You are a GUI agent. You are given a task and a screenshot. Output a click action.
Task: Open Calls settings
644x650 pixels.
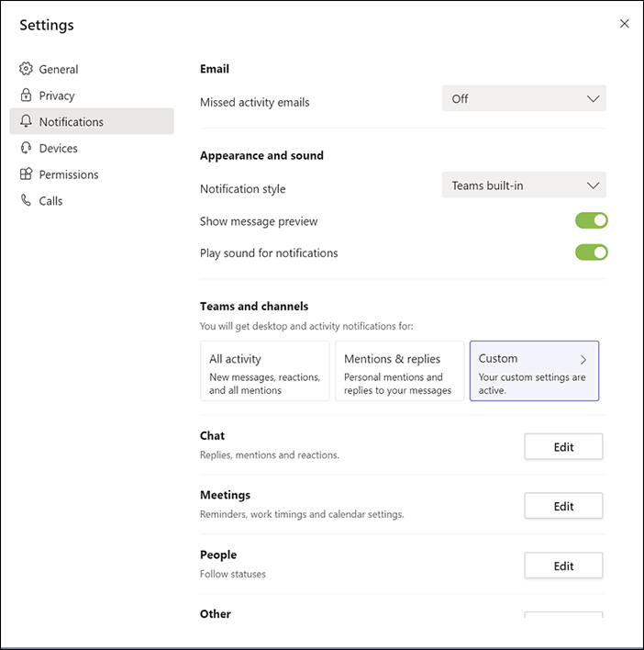(x=92, y=201)
